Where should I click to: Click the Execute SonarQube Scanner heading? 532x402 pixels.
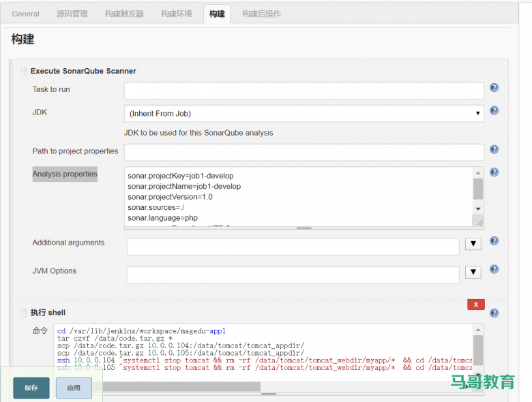pyautogui.click(x=83, y=71)
